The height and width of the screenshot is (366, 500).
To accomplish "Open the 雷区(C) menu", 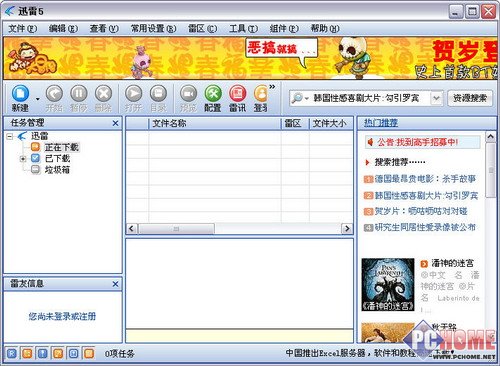I will tap(202, 29).
